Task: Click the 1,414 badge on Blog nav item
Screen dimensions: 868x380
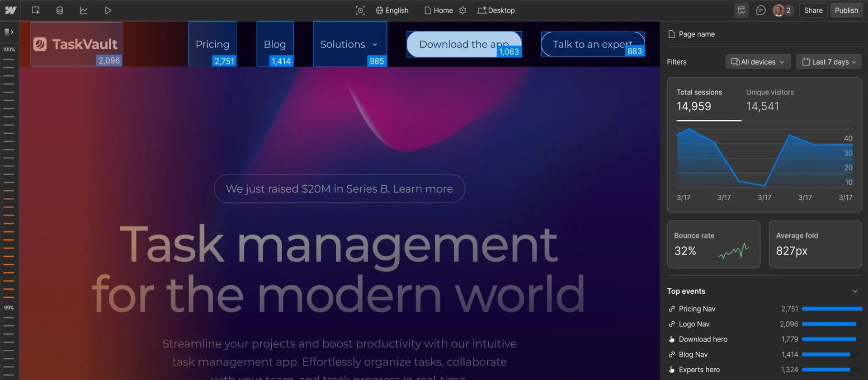Action: coord(281,61)
